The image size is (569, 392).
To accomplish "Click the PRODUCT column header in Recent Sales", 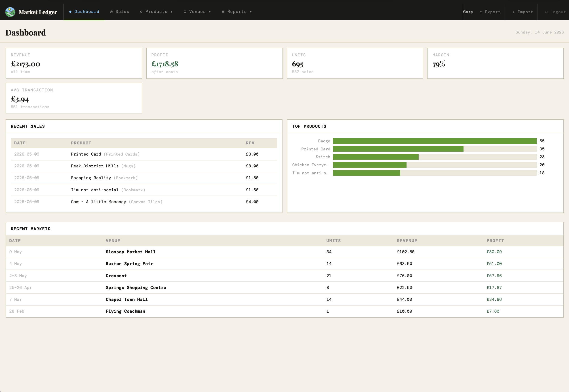I will [81, 143].
